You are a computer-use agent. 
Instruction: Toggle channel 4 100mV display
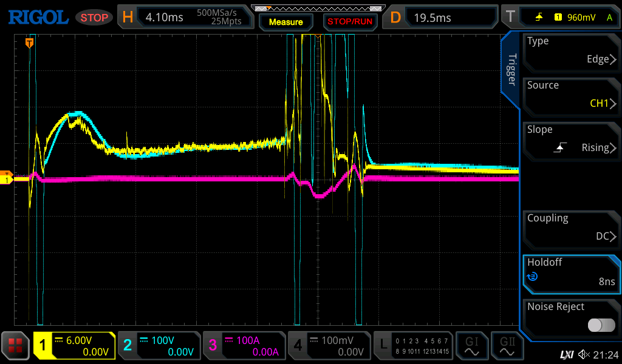[329, 346]
